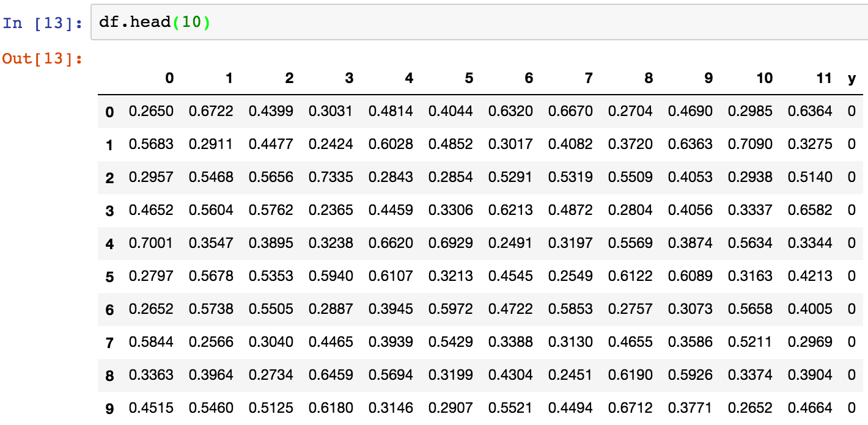Click the table cell containing 0.7090
This screenshot has width=868, height=425.
pos(750,144)
